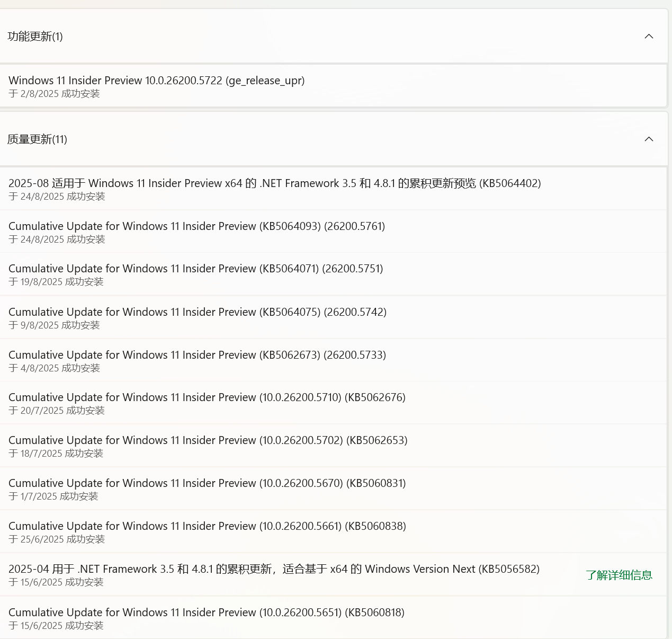
Task: Select Cumulative Update KB5064093 (26200.5761)
Action: (x=333, y=232)
